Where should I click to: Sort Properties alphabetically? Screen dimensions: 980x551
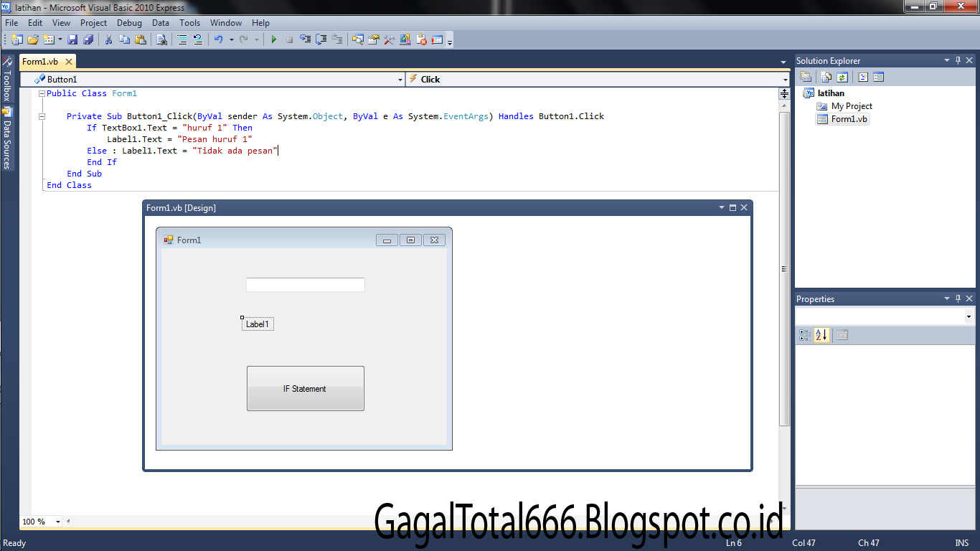821,335
